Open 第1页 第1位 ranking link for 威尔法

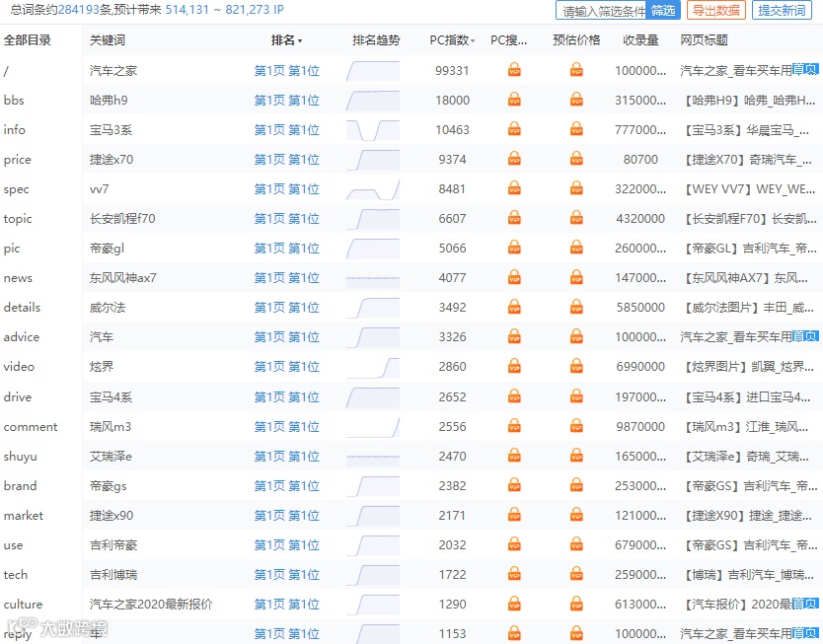coord(286,308)
